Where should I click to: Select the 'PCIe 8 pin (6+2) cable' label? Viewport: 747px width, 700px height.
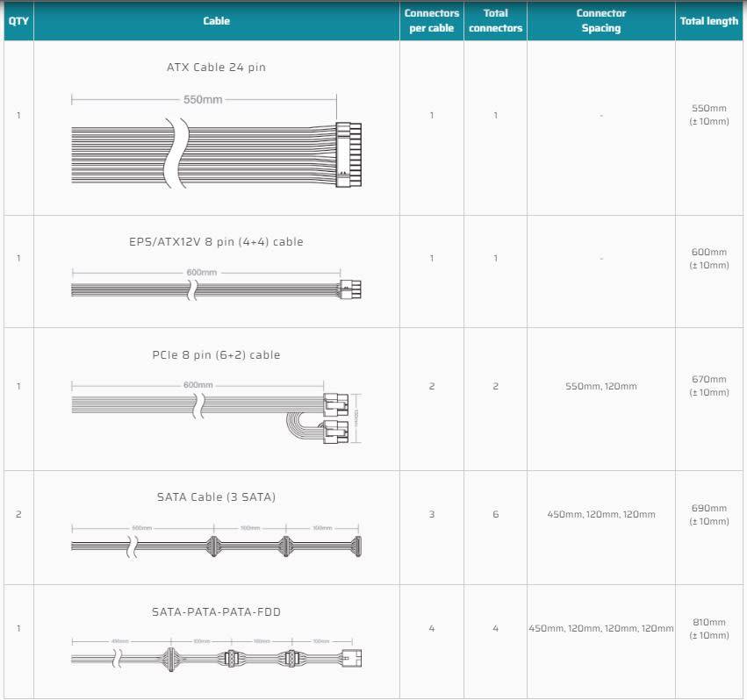pyautogui.click(x=216, y=355)
